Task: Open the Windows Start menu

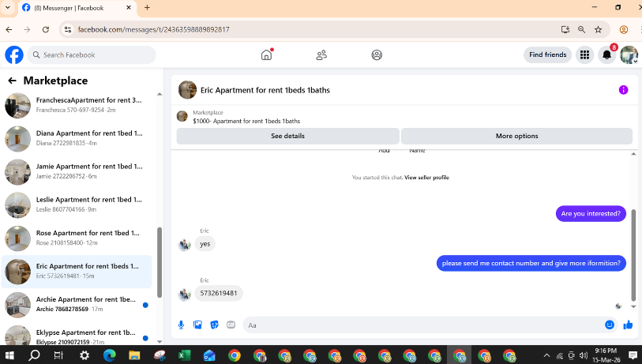Action: (9, 355)
